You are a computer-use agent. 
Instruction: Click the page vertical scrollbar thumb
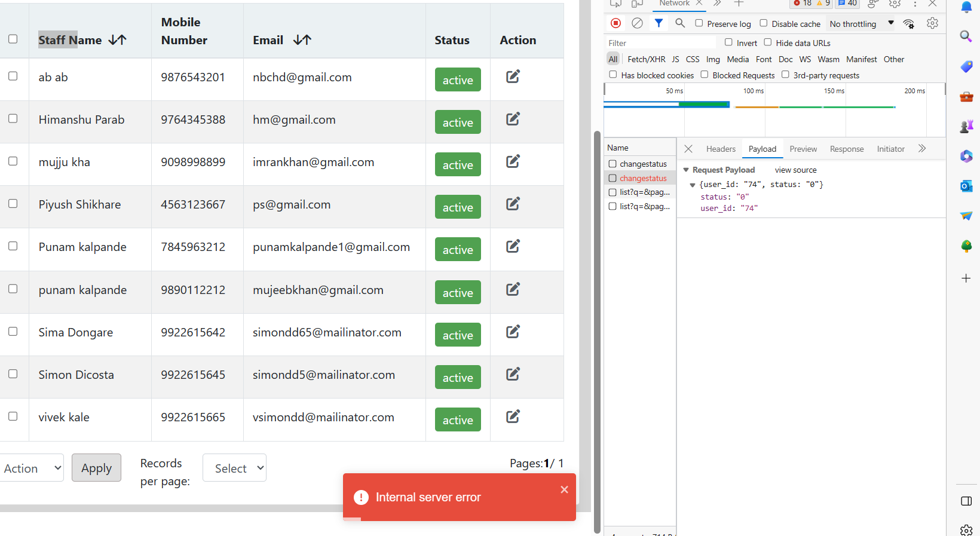[x=597, y=331]
